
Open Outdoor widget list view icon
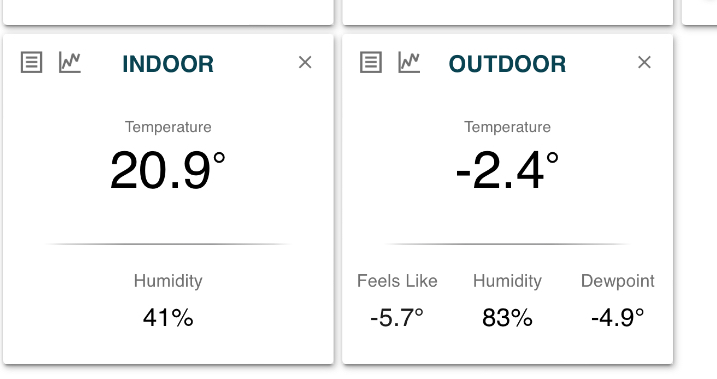click(371, 62)
